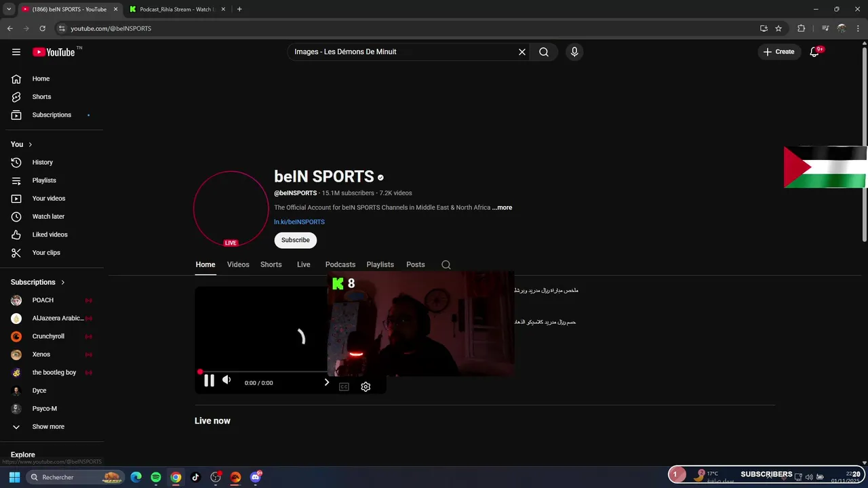Bookmark this page with the star
The height and width of the screenshot is (488, 868).
tap(778, 28)
